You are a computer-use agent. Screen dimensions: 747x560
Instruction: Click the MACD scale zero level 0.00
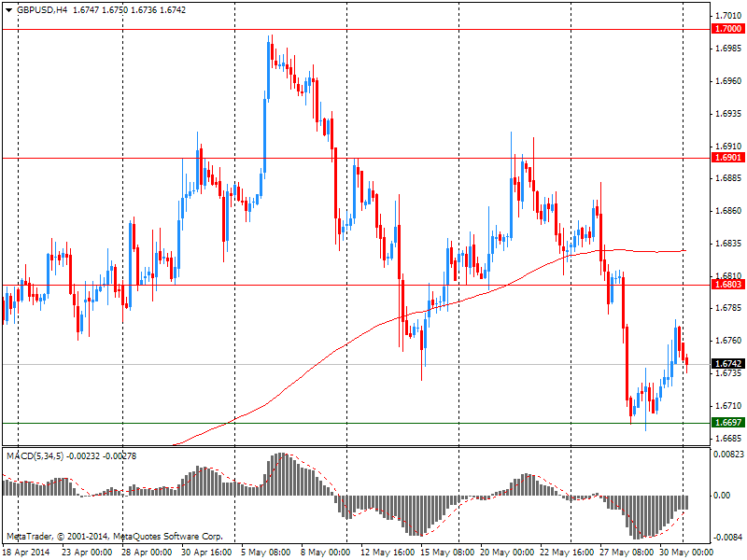tap(722, 496)
